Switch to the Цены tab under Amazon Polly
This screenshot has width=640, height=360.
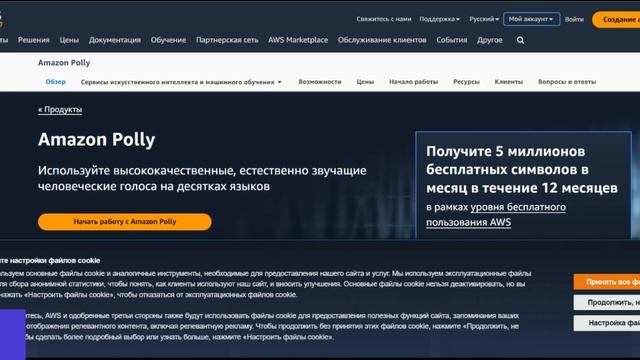click(x=365, y=82)
